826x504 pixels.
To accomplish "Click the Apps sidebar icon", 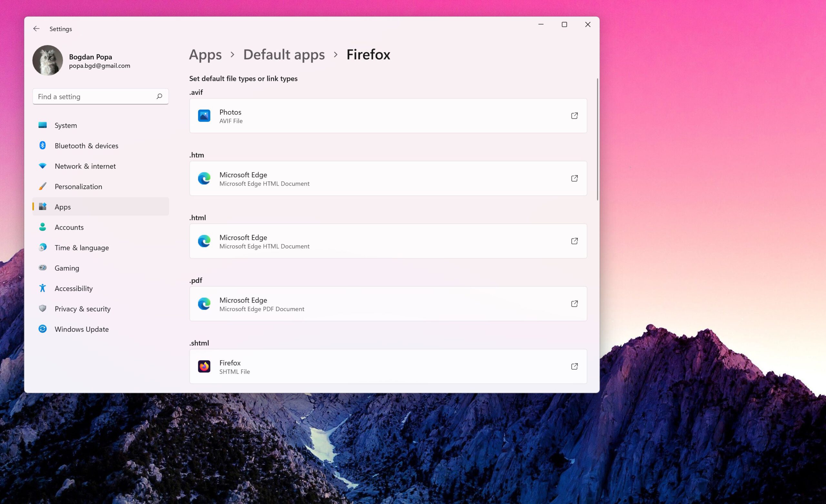I will coord(43,206).
